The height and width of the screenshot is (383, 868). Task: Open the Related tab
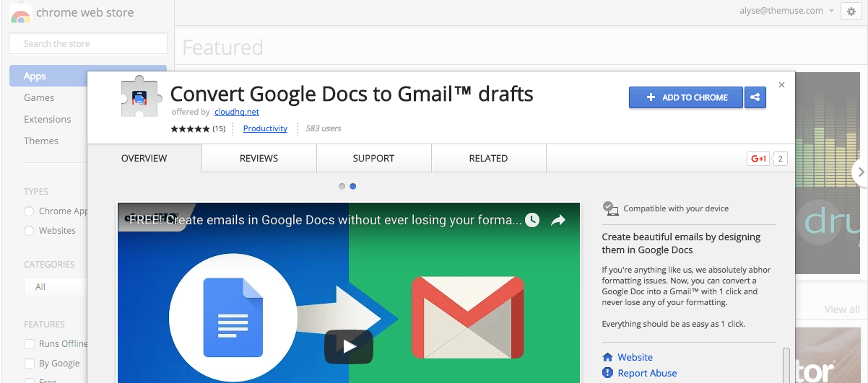(x=488, y=158)
